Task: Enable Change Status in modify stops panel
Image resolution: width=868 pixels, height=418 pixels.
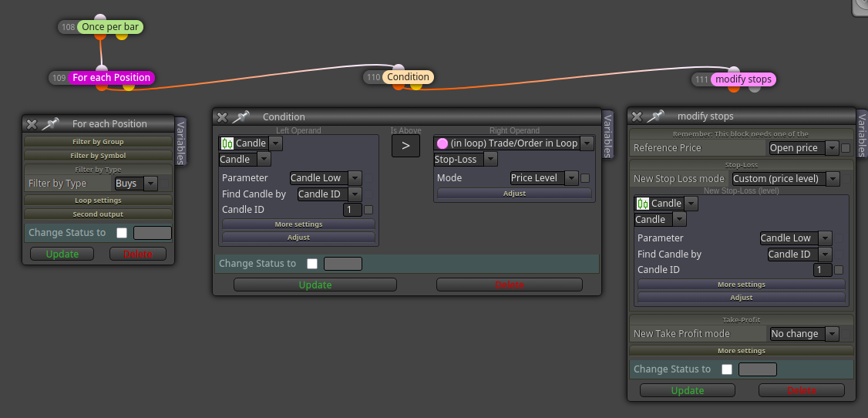Action: pyautogui.click(x=727, y=369)
